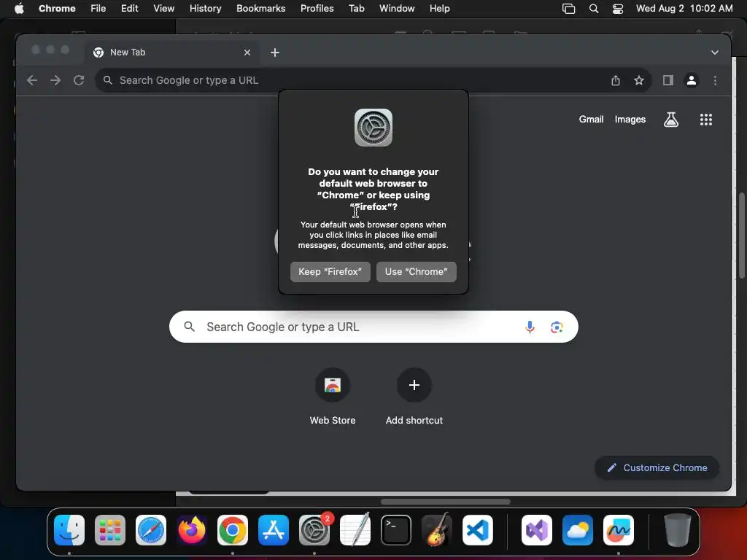
Task: Open the Gmail link
Action: (591, 120)
